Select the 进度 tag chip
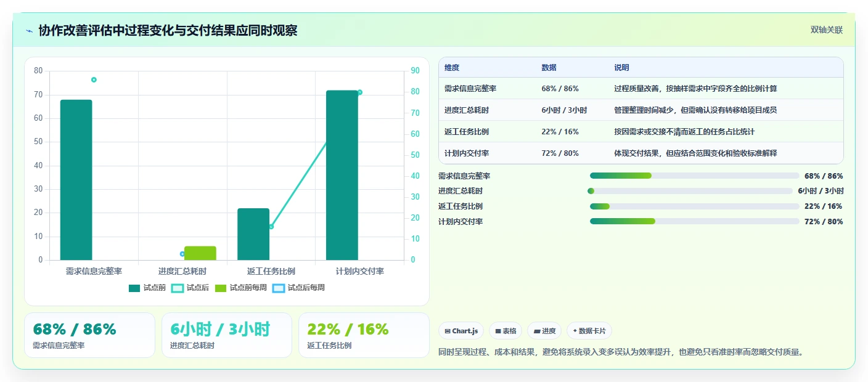Screen dimensions: 868x382 [544, 331]
